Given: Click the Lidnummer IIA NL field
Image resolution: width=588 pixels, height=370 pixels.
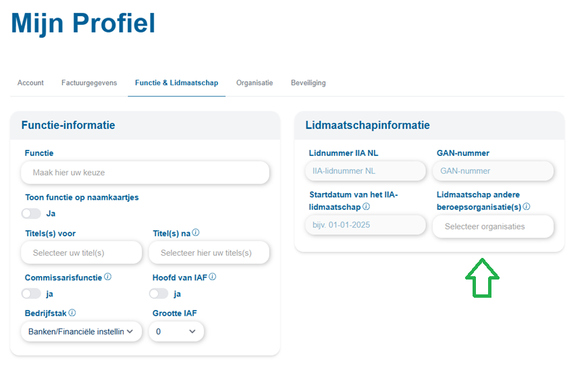Looking at the screenshot, I should coord(365,171).
